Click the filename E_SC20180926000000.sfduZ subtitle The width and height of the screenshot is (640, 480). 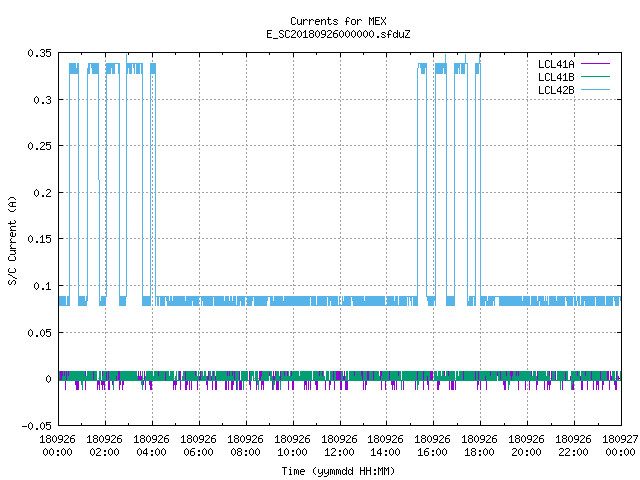pyautogui.click(x=338, y=34)
